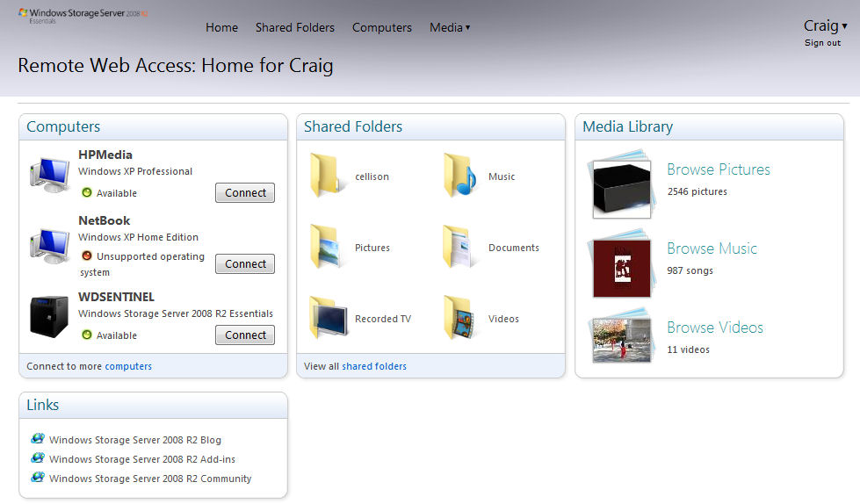This screenshot has height=504, width=860.
Task: Click the Links panel heading
Action: [43, 405]
